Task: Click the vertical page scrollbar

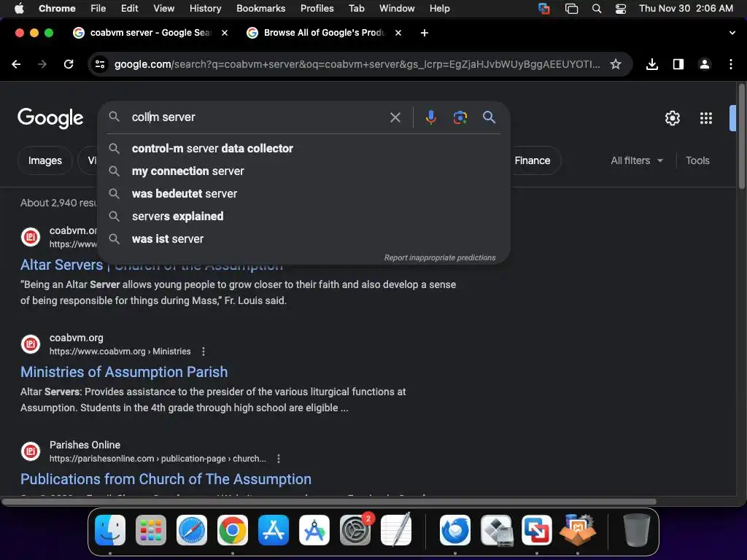Action: [x=741, y=136]
